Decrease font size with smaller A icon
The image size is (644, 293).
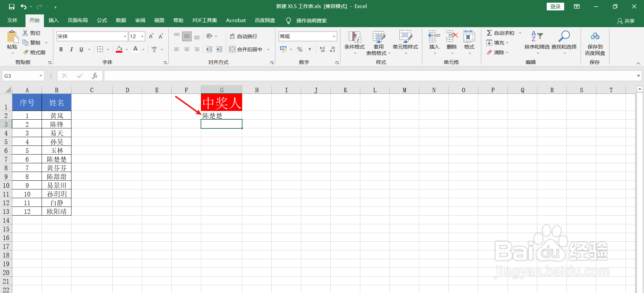(161, 36)
